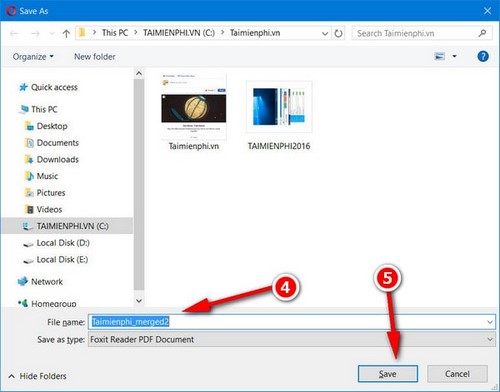
Task: Select This PC in the address path
Action: (115, 33)
